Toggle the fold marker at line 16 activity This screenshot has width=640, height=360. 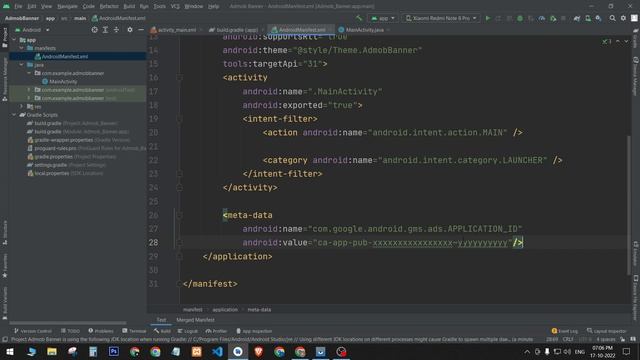pos(179,78)
